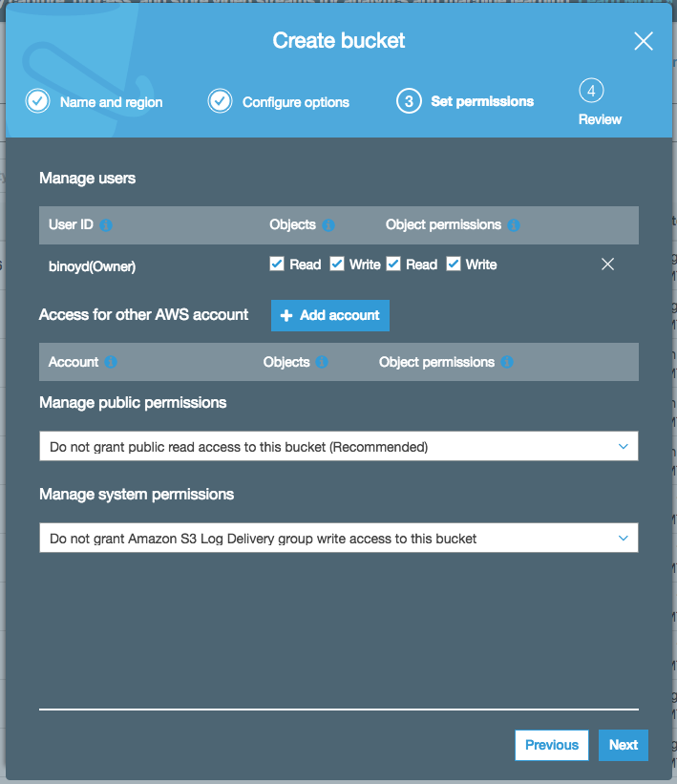
Task: Show info for Objects in other AWS account table
Action: point(322,362)
